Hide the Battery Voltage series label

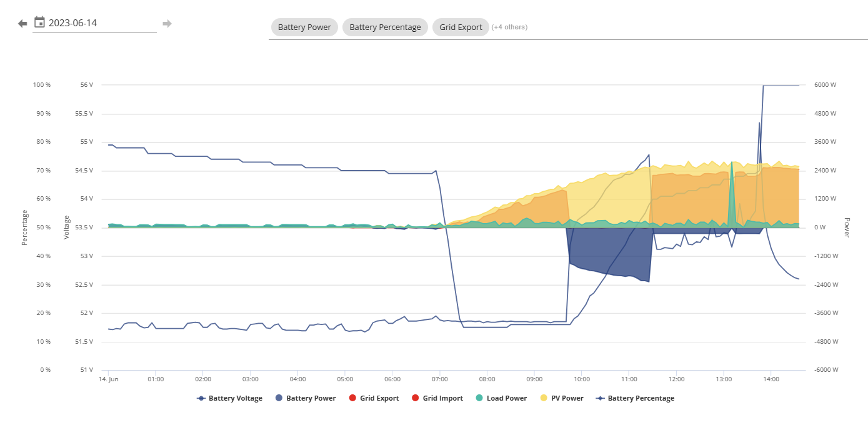236,398
